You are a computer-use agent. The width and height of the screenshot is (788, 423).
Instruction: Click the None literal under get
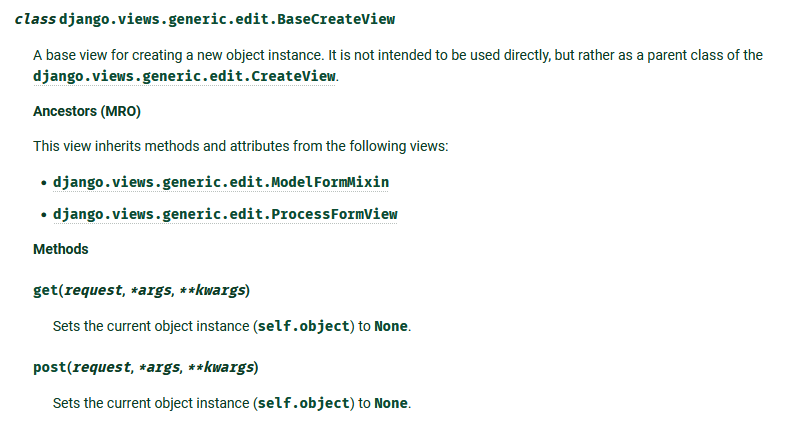pos(391,326)
